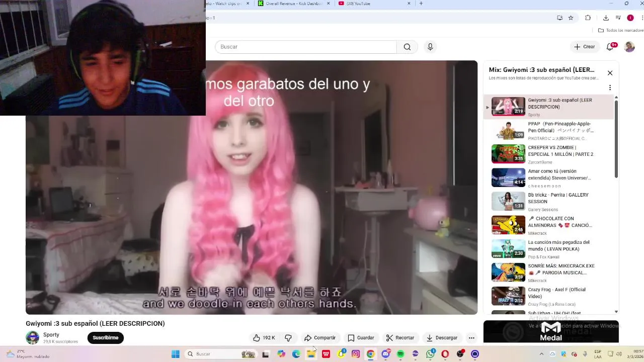Open Chrome three-dot menu
Image resolution: width=644 pixels, height=362 pixels.
(641, 18)
